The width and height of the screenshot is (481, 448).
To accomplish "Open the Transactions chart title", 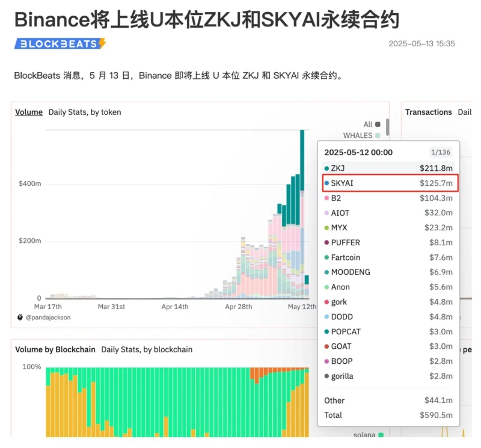I will (428, 112).
